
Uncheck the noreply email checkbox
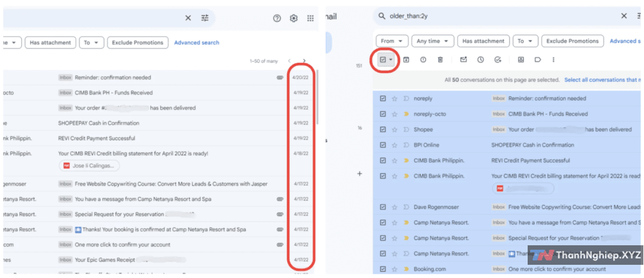coord(383,99)
